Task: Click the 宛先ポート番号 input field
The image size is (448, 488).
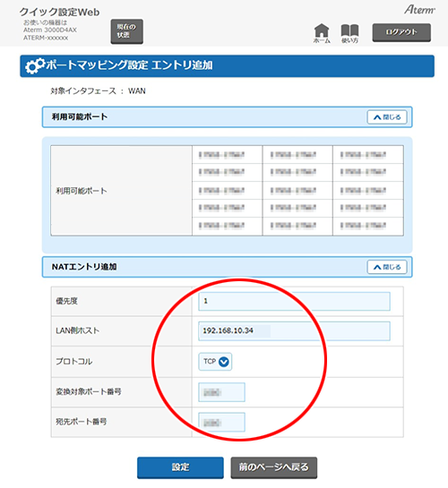Action: [221, 422]
